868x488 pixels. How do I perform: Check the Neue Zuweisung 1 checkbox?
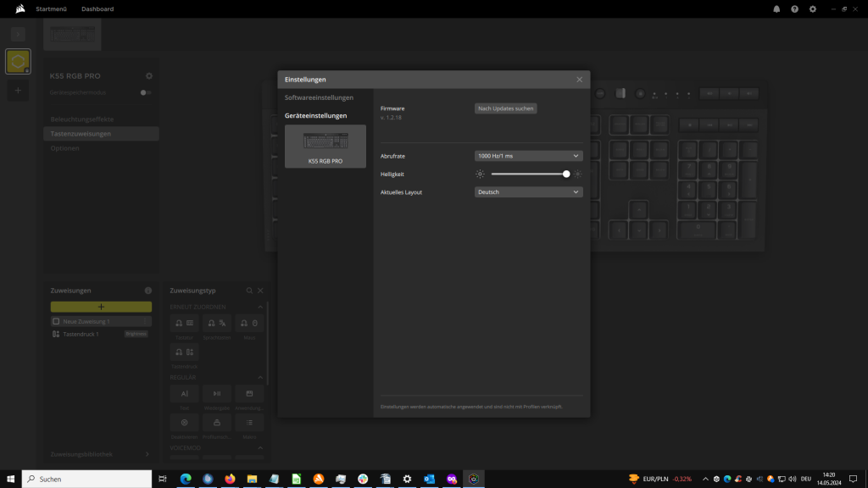[56, 321]
